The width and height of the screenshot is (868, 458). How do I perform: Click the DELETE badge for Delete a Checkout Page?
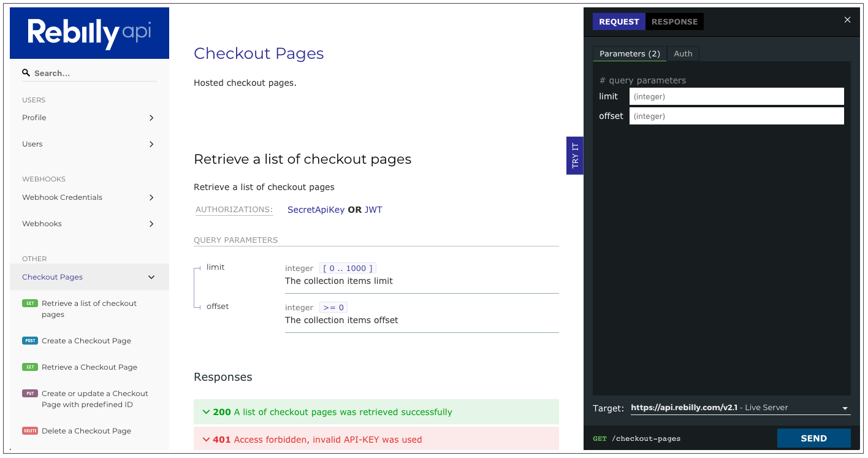29,431
